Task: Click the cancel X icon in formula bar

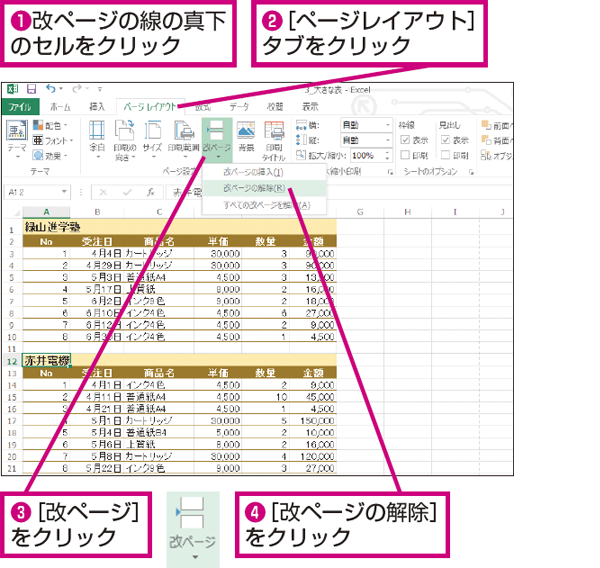Action: tap(103, 192)
